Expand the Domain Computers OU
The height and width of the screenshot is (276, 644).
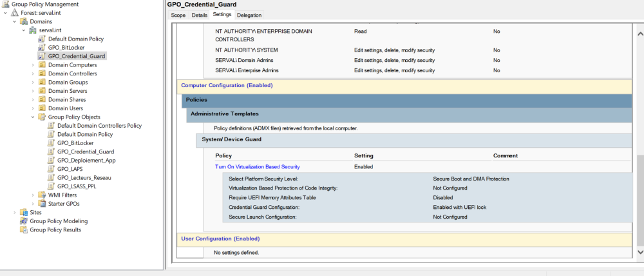click(33, 65)
